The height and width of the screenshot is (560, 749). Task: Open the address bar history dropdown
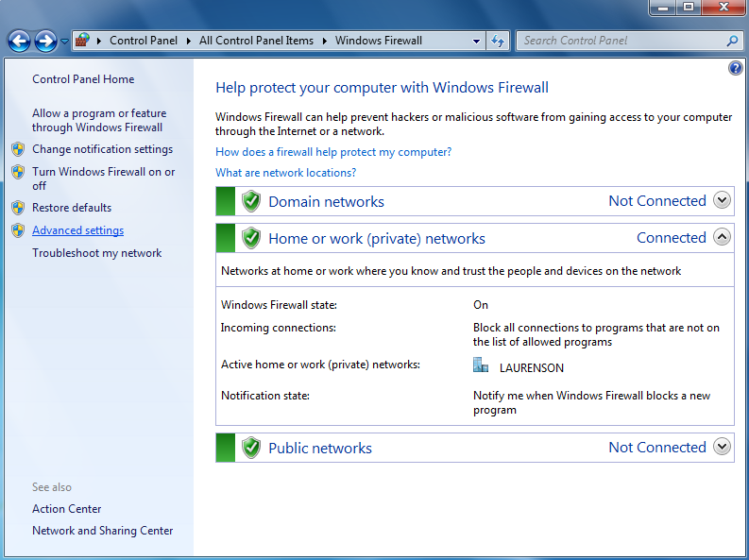[476, 41]
